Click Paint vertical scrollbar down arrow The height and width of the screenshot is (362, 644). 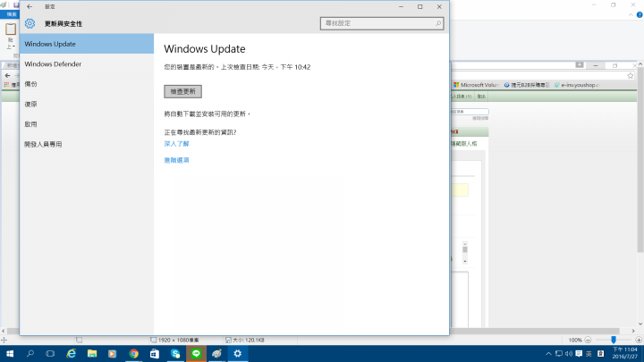(x=640, y=324)
